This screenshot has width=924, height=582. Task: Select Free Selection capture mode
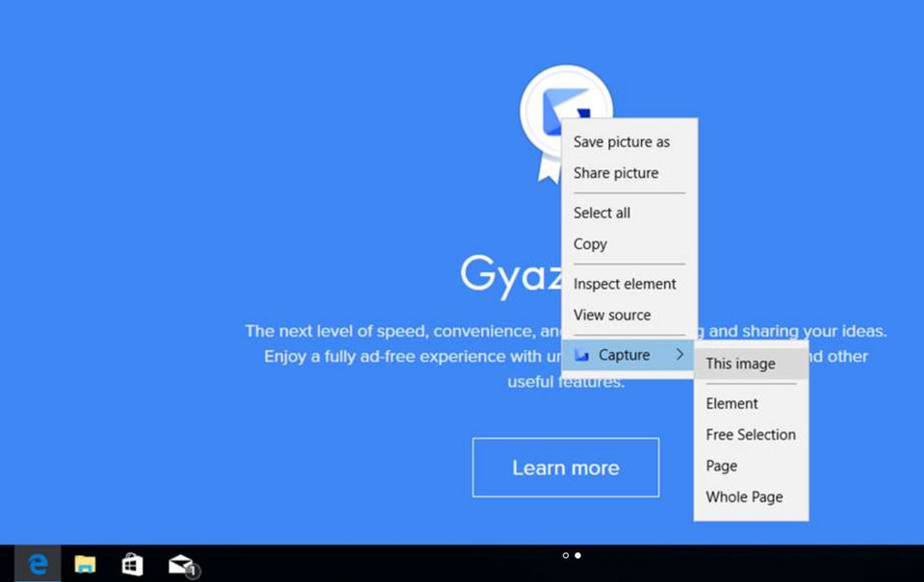click(751, 435)
